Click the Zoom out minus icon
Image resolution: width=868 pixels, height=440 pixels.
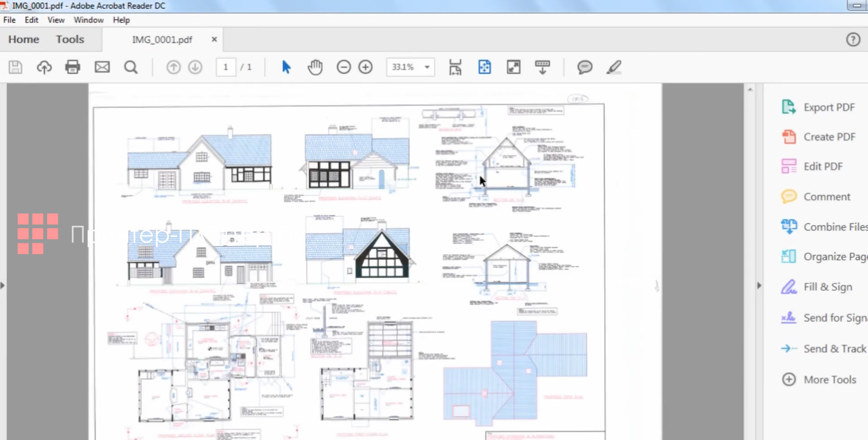(x=343, y=67)
